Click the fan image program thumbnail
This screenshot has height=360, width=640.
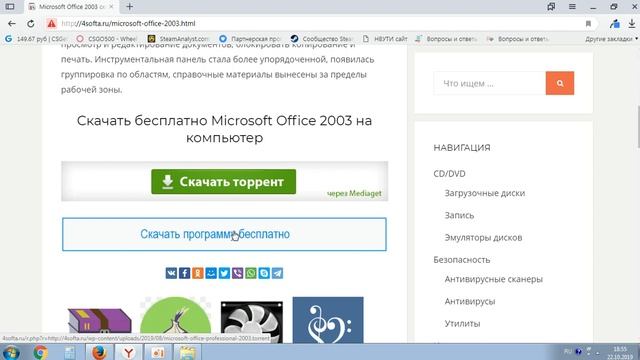251,322
